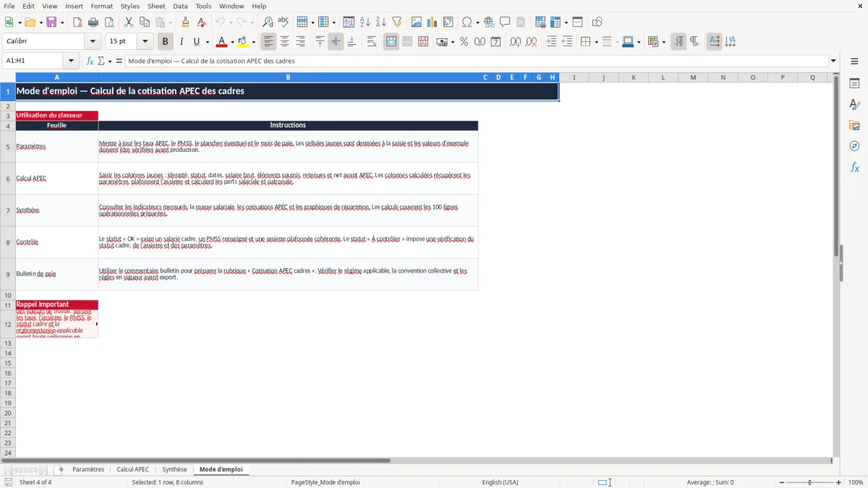
Task: Toggle Align Right
Action: click(301, 42)
